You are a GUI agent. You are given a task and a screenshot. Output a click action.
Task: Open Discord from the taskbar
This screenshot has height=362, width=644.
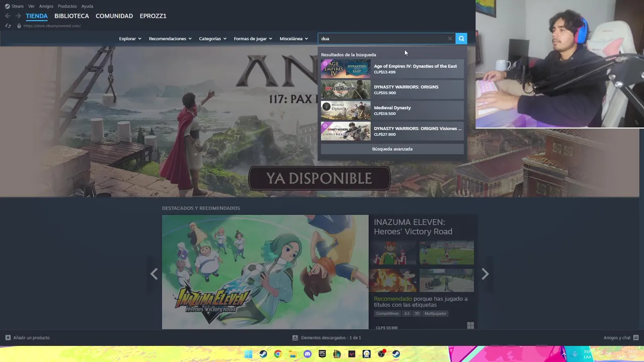pyautogui.click(x=307, y=354)
